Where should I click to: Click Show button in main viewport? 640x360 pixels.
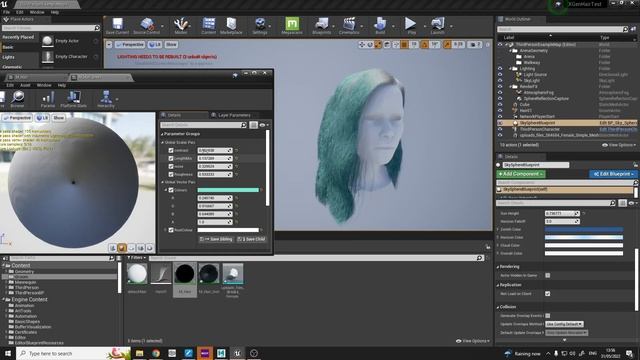[171, 44]
